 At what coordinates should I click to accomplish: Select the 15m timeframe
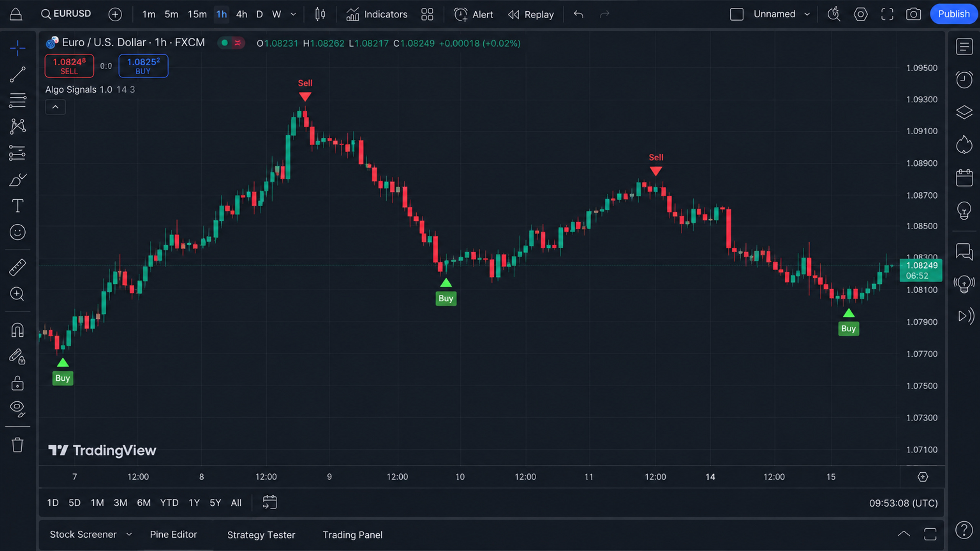click(197, 14)
